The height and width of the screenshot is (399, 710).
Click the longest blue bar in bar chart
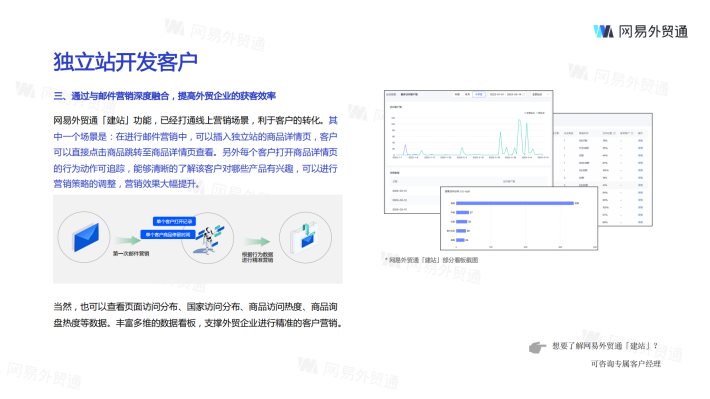click(515, 203)
